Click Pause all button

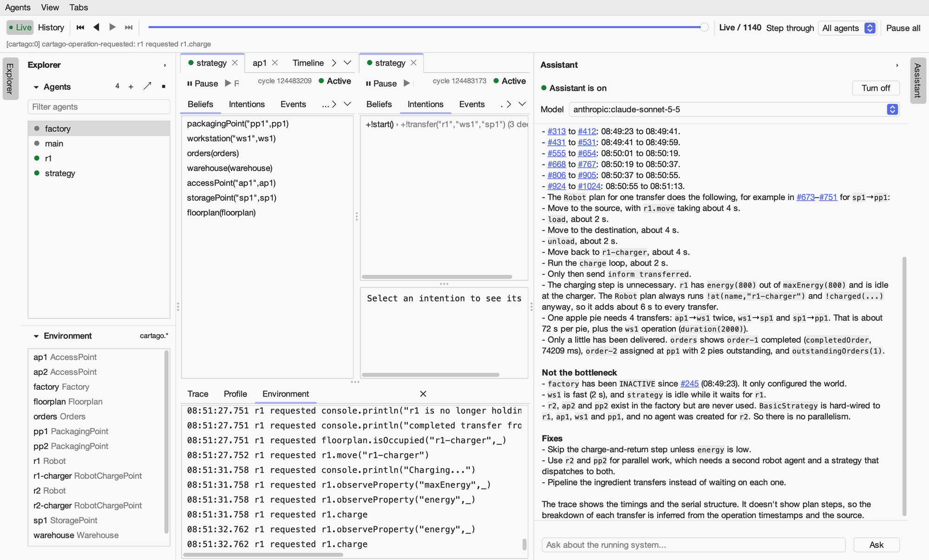coord(903,28)
